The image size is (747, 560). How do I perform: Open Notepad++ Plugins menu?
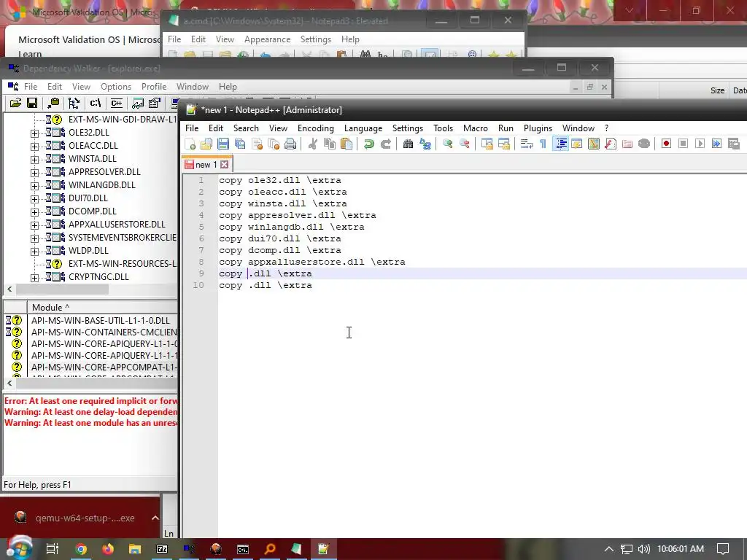538,128
